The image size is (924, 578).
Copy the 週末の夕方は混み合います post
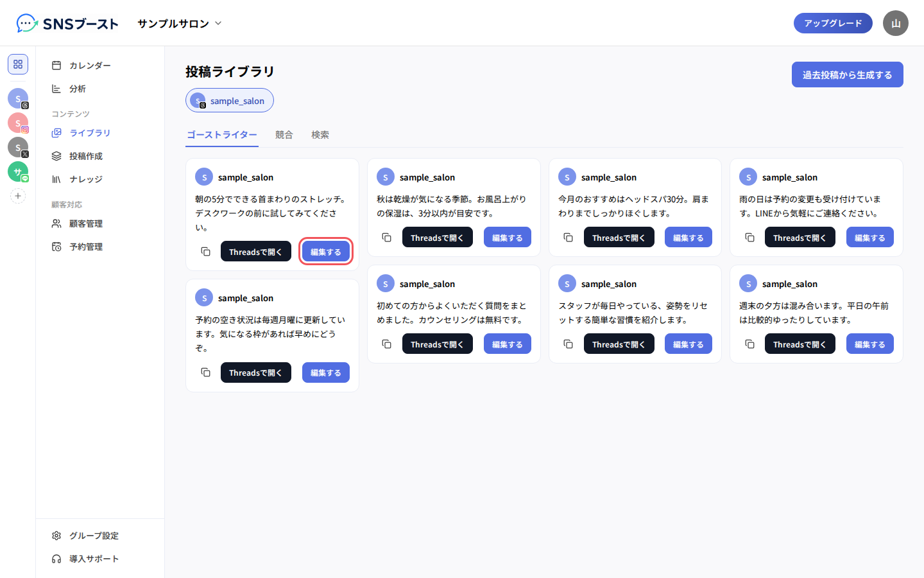point(749,344)
